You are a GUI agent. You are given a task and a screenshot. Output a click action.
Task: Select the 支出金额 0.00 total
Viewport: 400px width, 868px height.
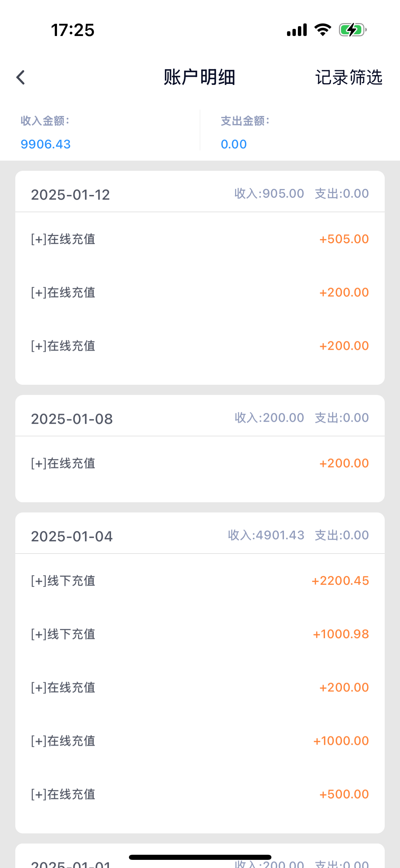[234, 144]
